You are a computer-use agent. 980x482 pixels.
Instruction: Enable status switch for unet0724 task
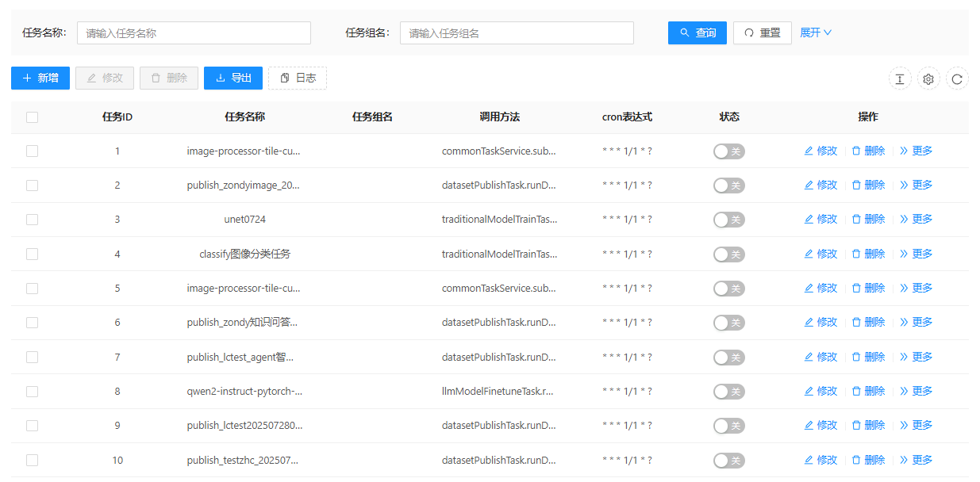[x=728, y=220]
